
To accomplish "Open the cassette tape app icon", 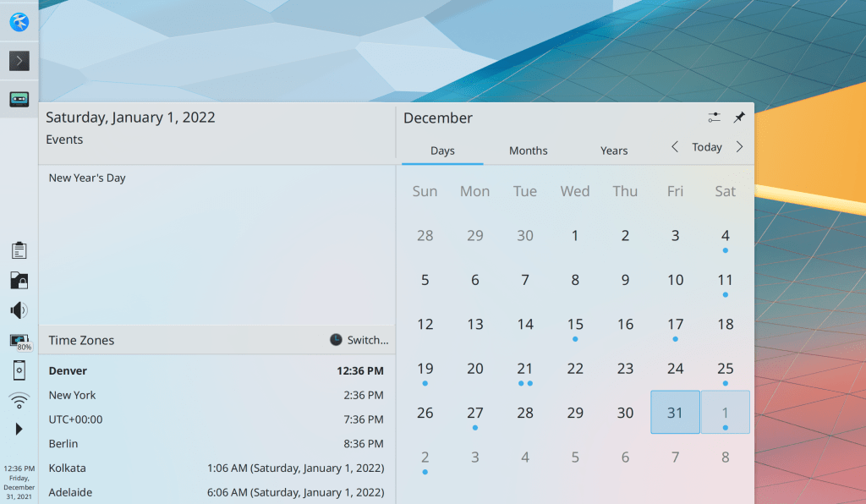I will coord(19,99).
